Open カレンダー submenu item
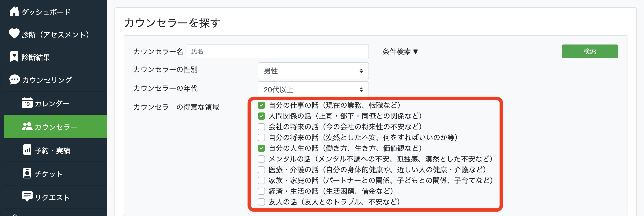Screen dimensions: 644x216 click(55, 103)
